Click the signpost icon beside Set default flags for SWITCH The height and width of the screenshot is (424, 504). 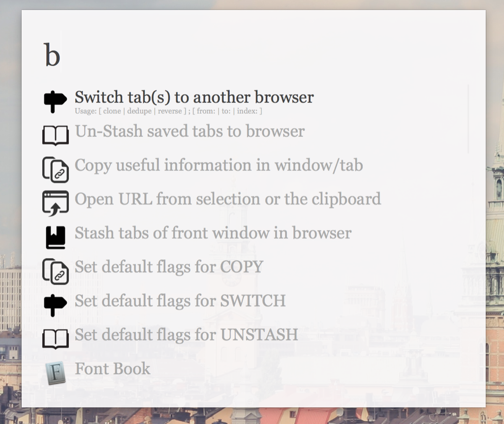[55, 305]
